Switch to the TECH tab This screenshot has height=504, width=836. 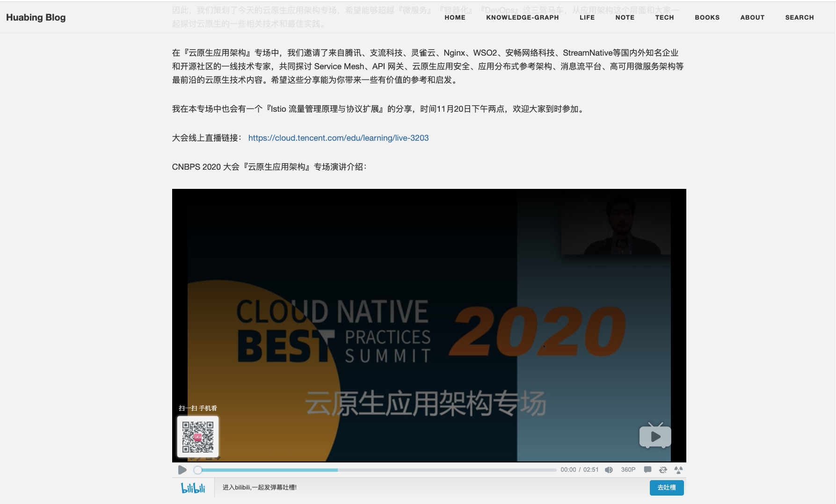coord(665,17)
